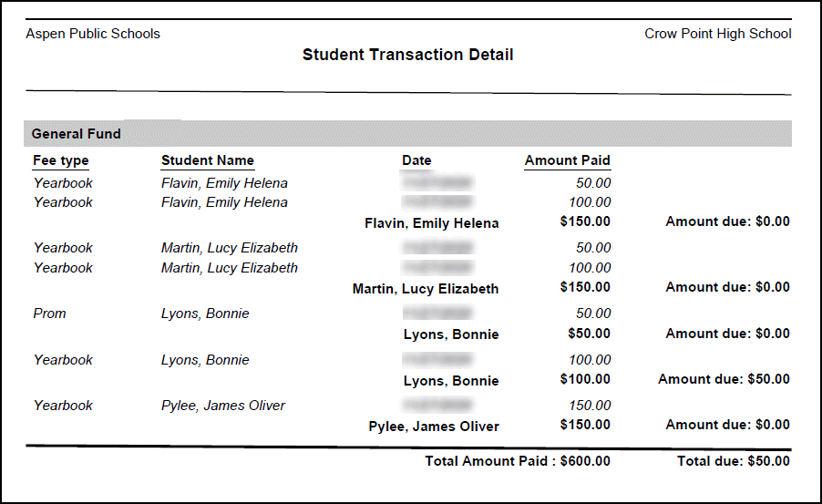The height and width of the screenshot is (504, 822).
Task: Click the Total Amount Paid $600.00 summary
Action: pos(518,461)
